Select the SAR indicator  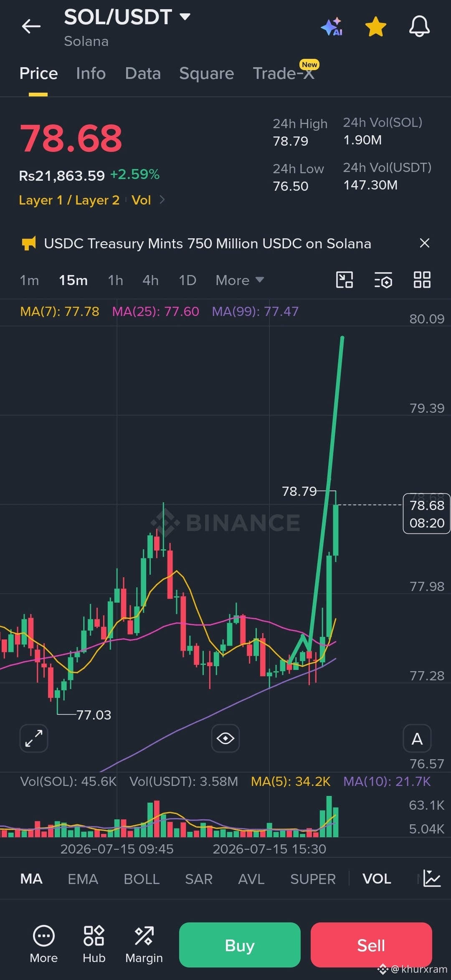tap(199, 879)
